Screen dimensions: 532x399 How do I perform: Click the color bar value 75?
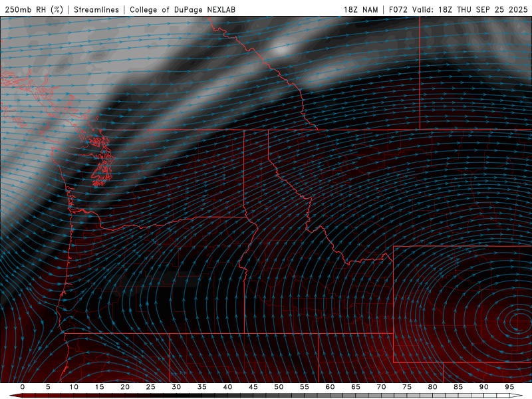coord(407,387)
